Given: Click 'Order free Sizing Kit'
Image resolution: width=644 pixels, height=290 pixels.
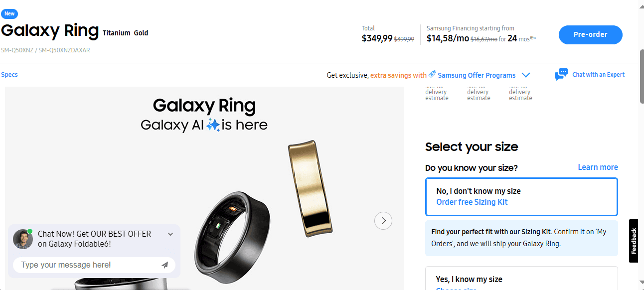Looking at the screenshot, I should click(x=472, y=202).
